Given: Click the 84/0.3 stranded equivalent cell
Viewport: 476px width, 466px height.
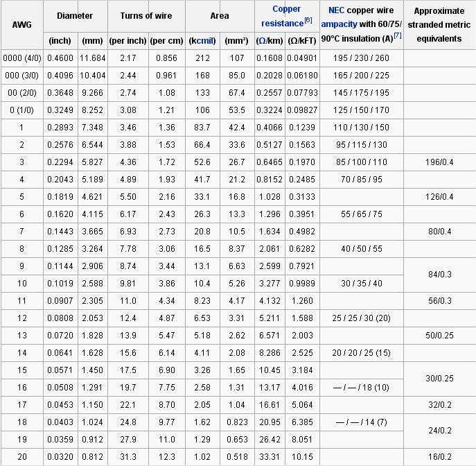Looking at the screenshot, I should tap(439, 275).
